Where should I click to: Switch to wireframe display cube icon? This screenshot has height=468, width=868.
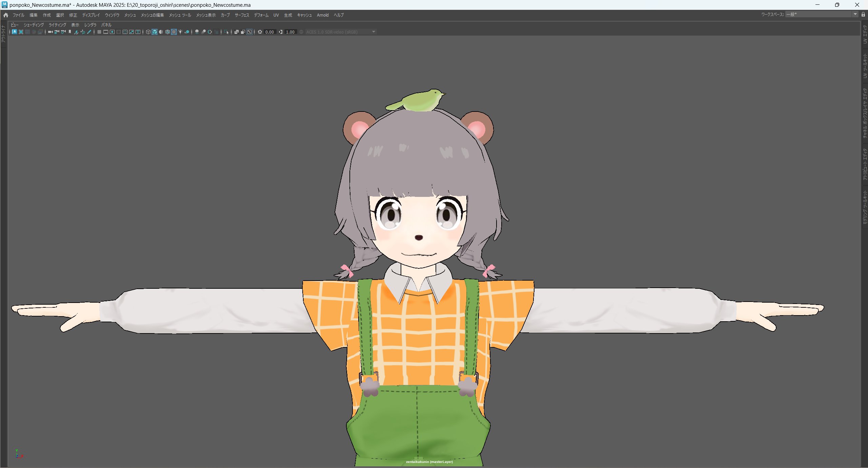tap(148, 32)
